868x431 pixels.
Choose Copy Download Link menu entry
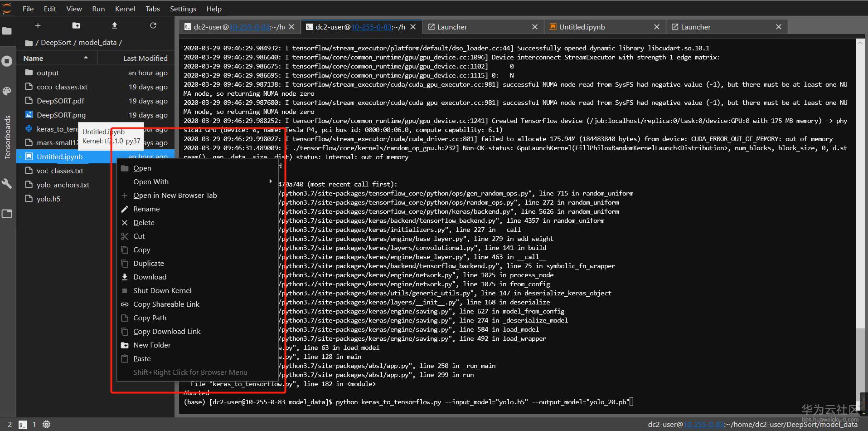point(197,331)
